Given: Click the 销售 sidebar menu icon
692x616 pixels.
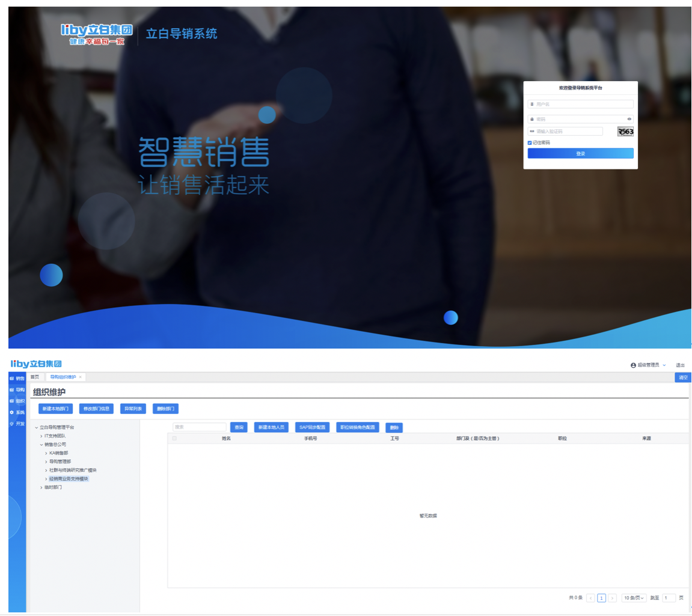Looking at the screenshot, I should pyautogui.click(x=12, y=379).
